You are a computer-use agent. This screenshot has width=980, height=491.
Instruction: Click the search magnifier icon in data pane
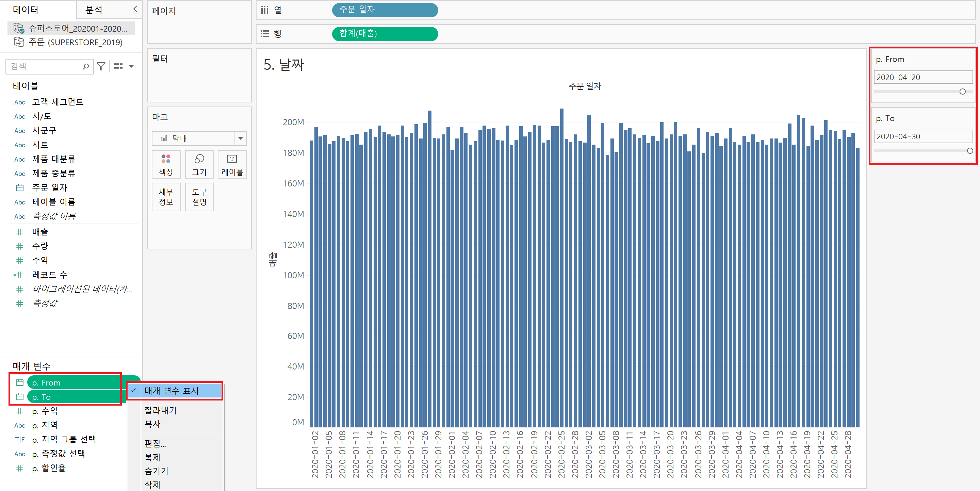(86, 67)
